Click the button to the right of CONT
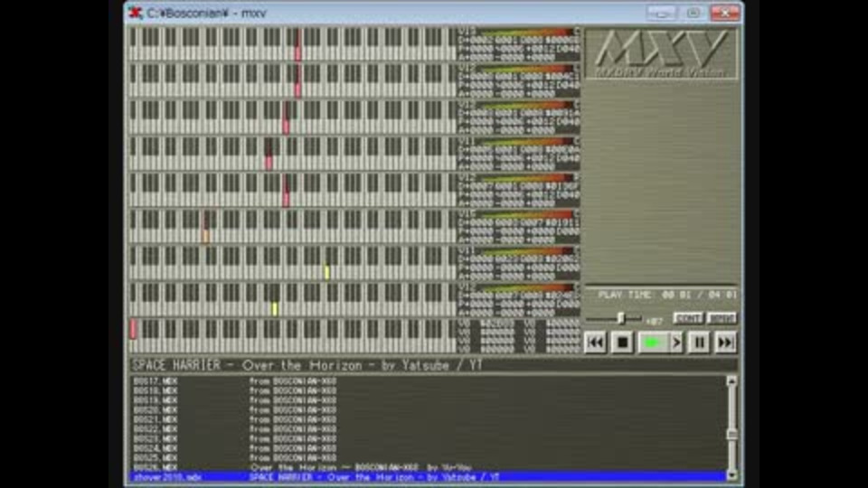The width and height of the screenshot is (868, 488). [722, 318]
